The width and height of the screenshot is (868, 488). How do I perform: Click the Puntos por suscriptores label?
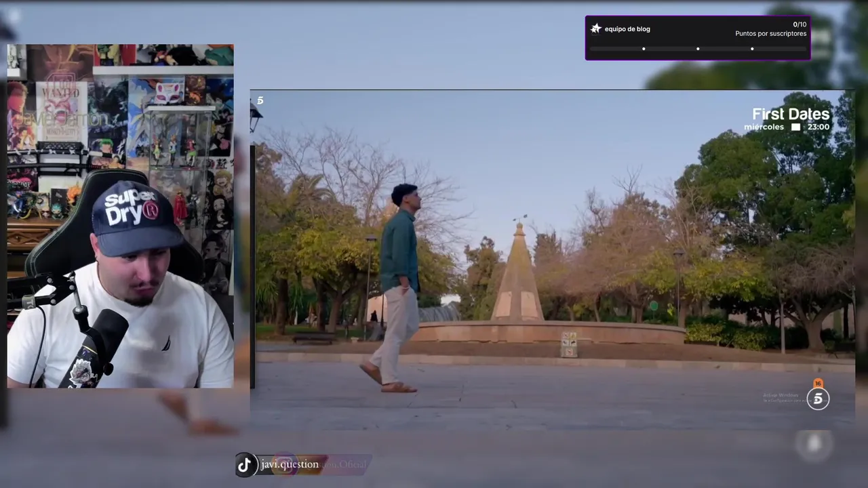pyautogui.click(x=771, y=34)
